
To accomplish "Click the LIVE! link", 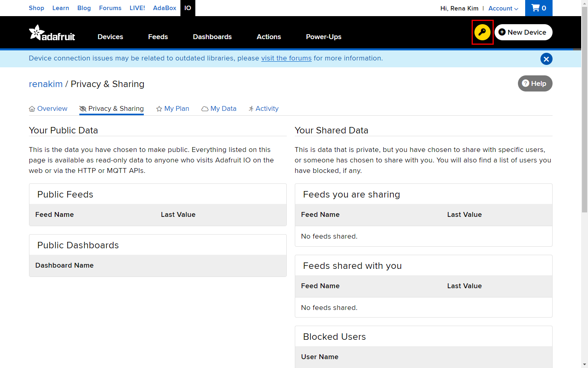I will click(x=137, y=8).
